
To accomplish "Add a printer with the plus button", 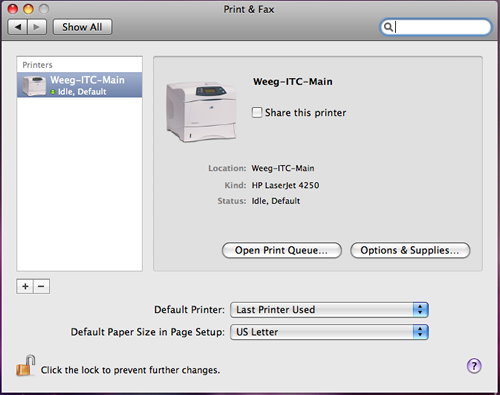I will coord(25,286).
